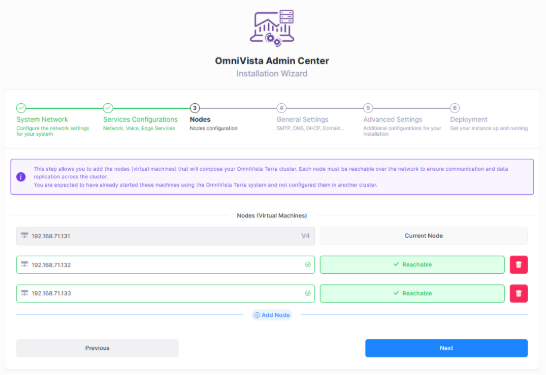Viewport: 546px width, 375px height.
Task: Click the step 4 circle
Action: tap(281, 108)
